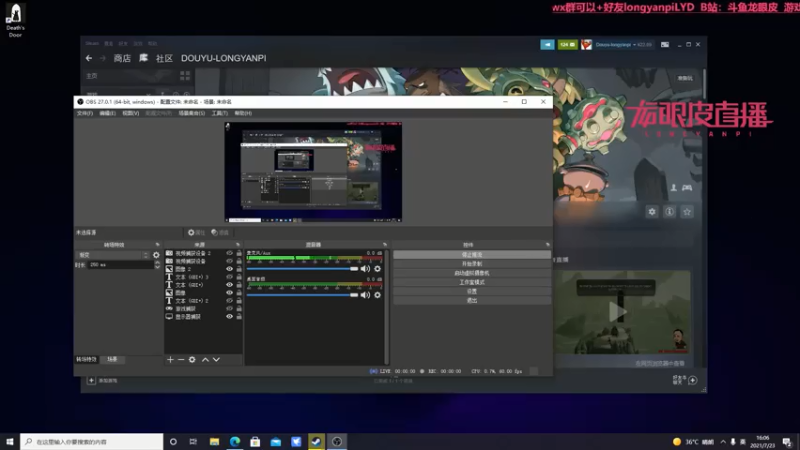Screen dimensions: 800x450
Task: Open OBS 工具(T) menu
Action: 219,113
